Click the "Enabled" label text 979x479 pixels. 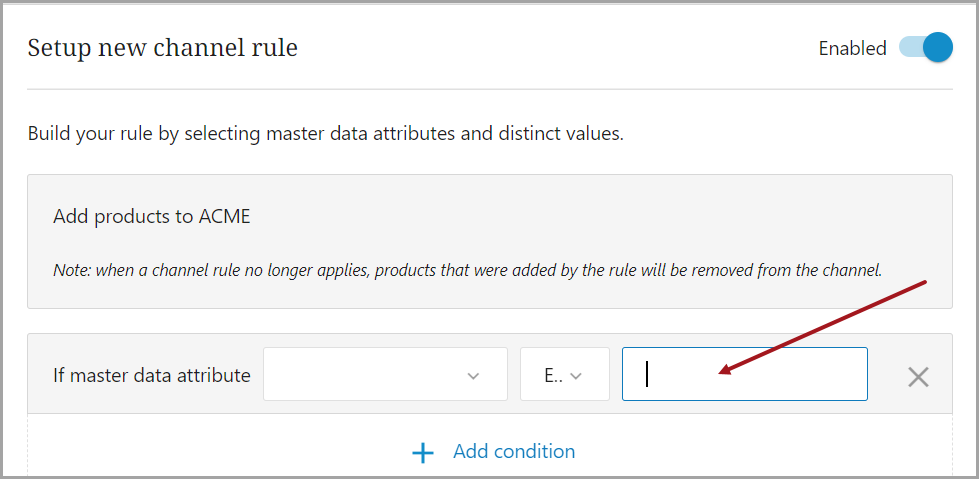pyautogui.click(x=852, y=48)
